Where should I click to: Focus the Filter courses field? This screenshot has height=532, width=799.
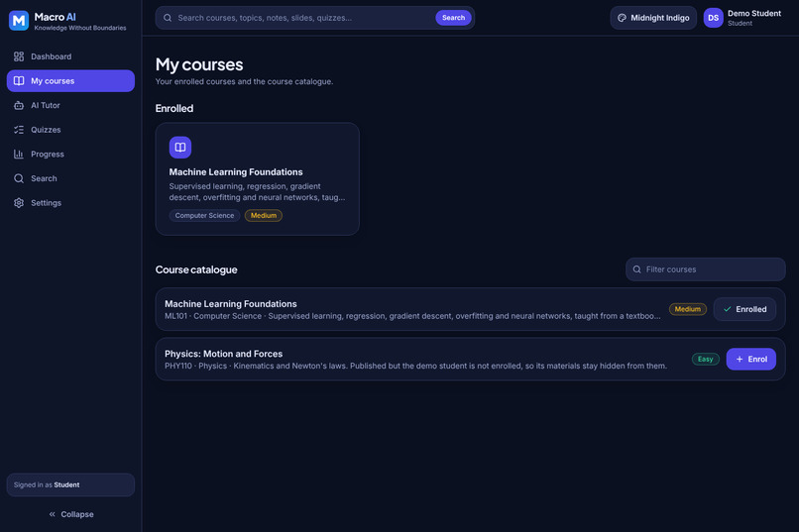[705, 269]
